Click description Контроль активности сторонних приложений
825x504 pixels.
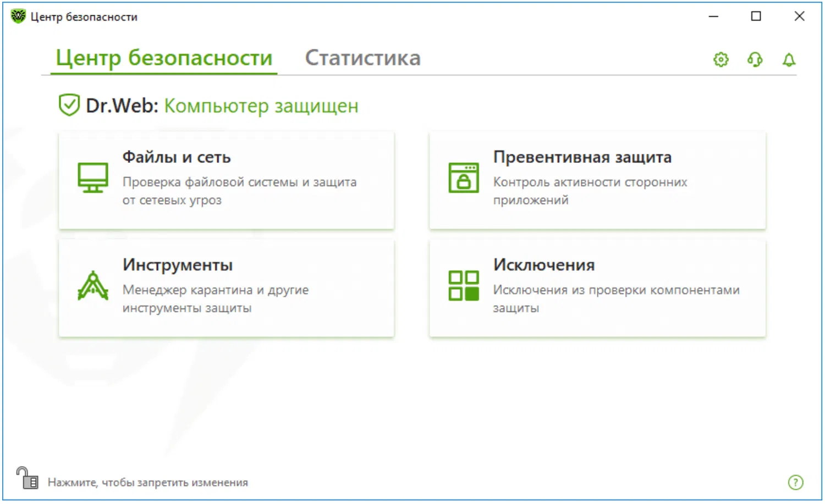pos(590,191)
